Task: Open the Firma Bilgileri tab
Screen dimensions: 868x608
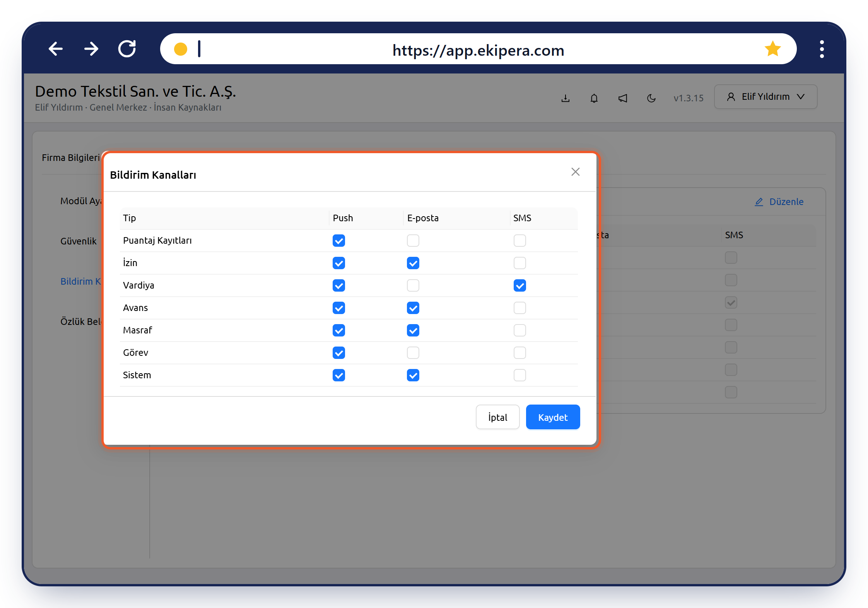Action: [x=71, y=158]
